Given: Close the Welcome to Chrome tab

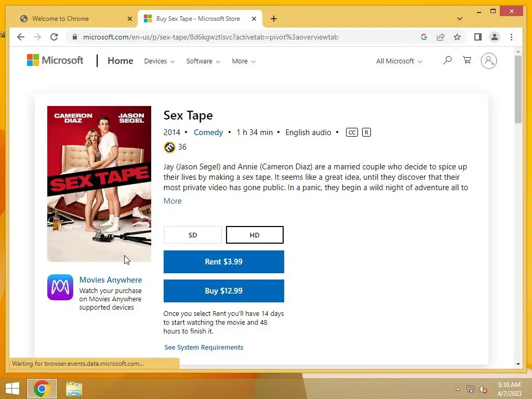Looking at the screenshot, I should [x=129, y=19].
